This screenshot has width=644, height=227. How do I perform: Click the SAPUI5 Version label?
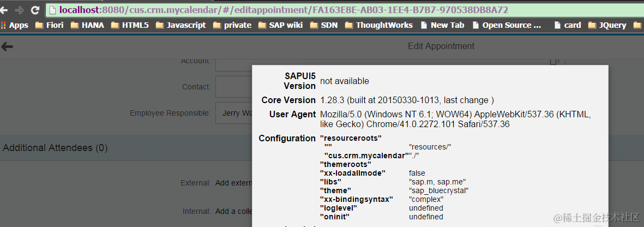click(x=299, y=81)
